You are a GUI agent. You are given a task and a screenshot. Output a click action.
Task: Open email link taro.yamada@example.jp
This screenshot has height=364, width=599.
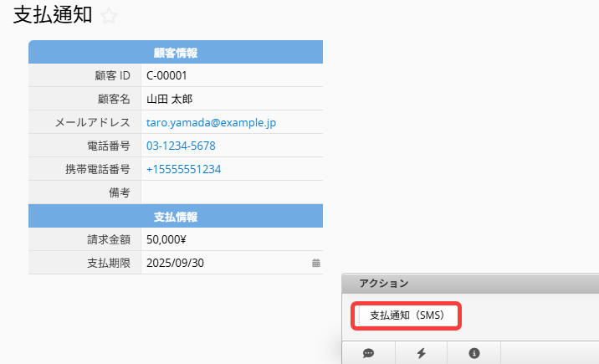(211, 122)
